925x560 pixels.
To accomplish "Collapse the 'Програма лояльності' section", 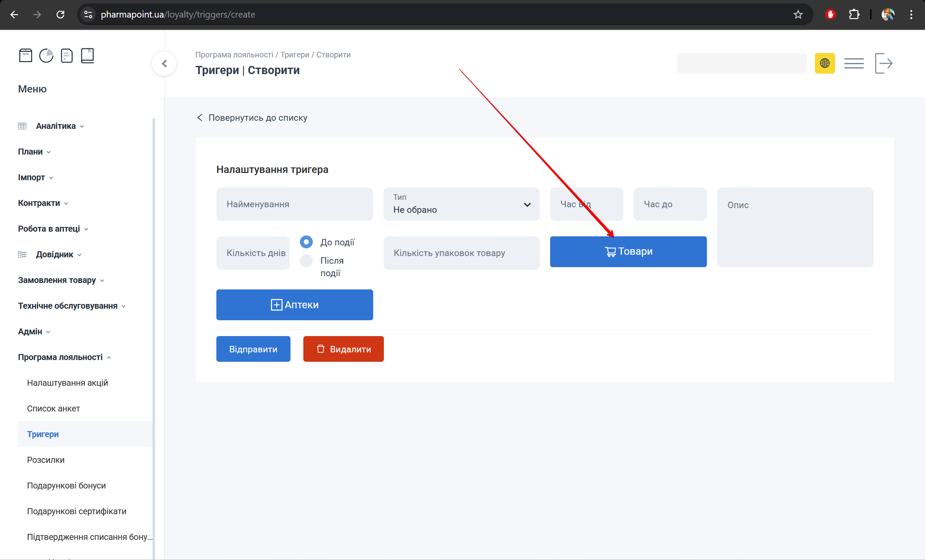I will click(60, 357).
